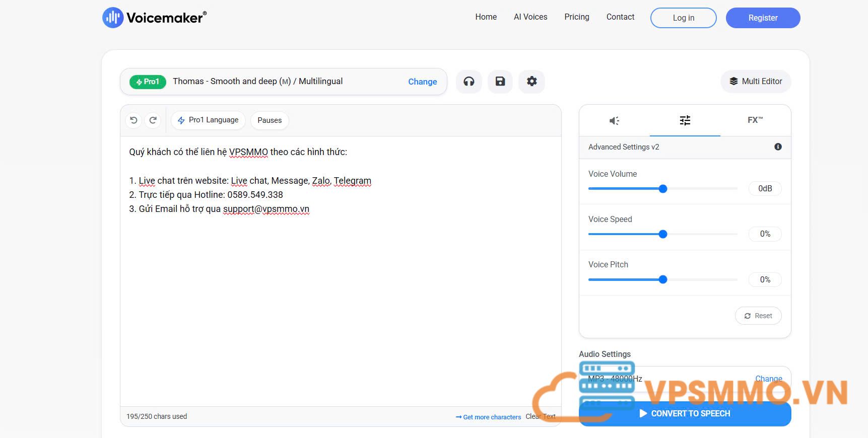
Task: Click the Advanced Settings info icon
Action: pyautogui.click(x=778, y=147)
